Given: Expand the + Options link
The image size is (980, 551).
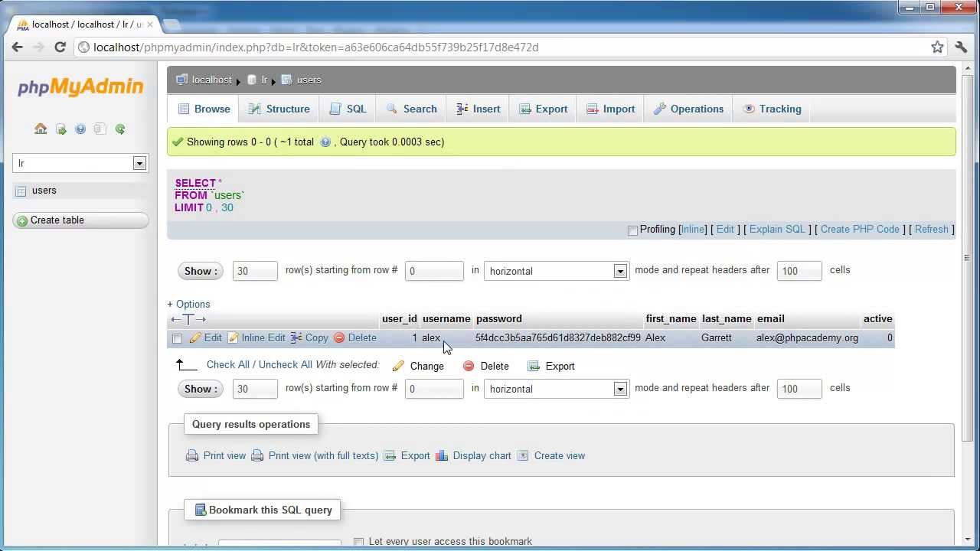Looking at the screenshot, I should tap(188, 304).
